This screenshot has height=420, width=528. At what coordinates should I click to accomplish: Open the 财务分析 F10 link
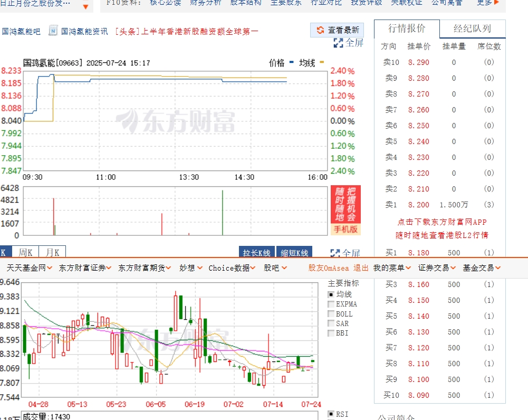(206, 3)
